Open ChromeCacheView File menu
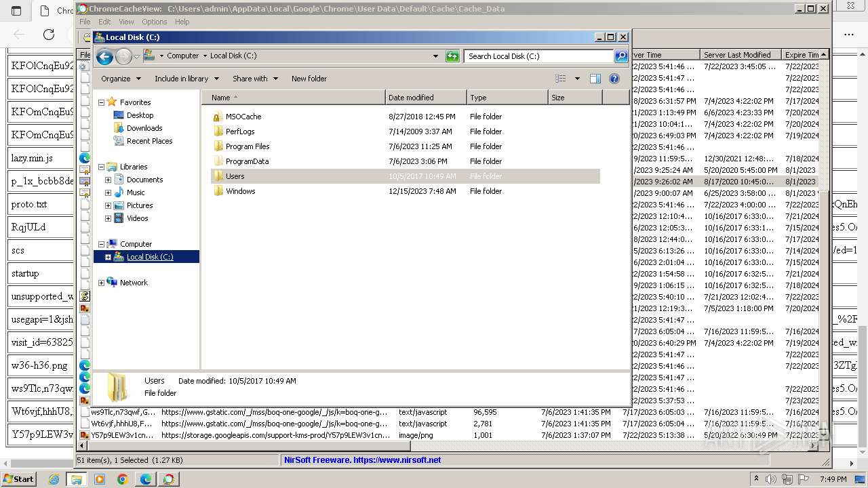The width and height of the screenshot is (868, 488). click(85, 22)
